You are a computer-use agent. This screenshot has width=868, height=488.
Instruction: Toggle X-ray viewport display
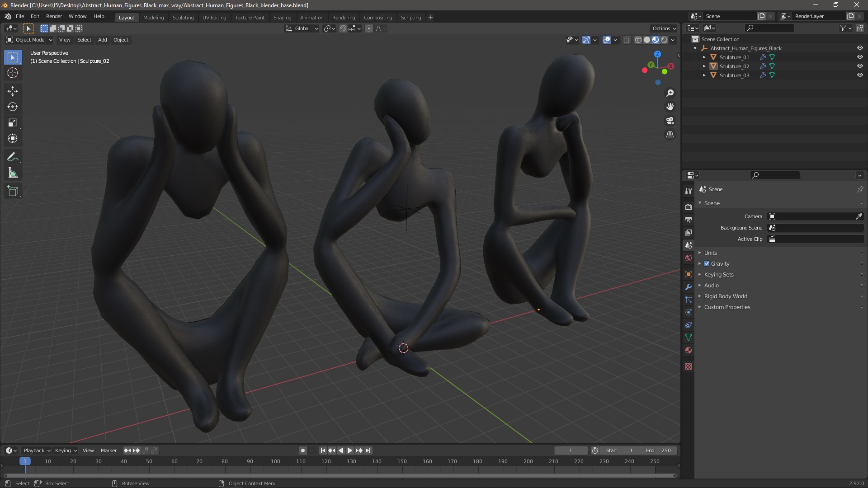pos(627,40)
